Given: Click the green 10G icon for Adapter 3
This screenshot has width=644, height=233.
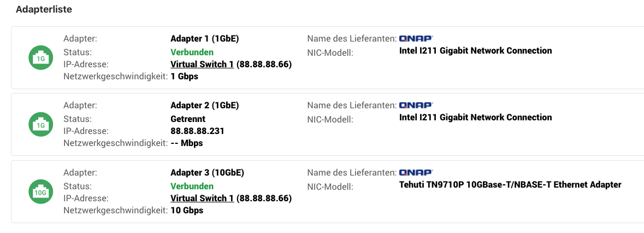Looking at the screenshot, I should pos(40,192).
